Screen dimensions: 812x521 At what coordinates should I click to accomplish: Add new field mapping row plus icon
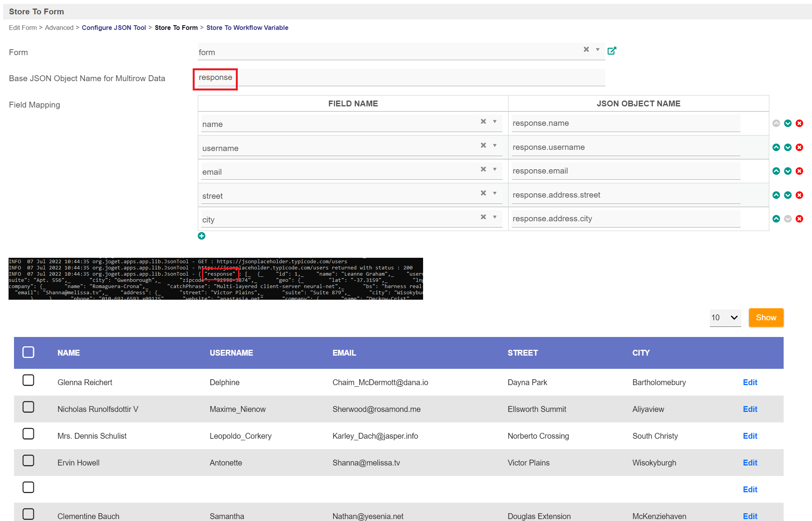(x=201, y=236)
